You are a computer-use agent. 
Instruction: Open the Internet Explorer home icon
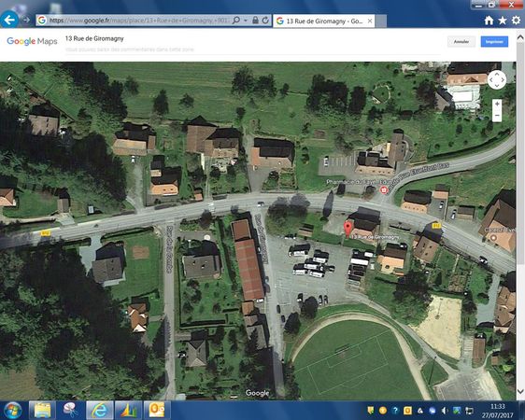coord(489,21)
